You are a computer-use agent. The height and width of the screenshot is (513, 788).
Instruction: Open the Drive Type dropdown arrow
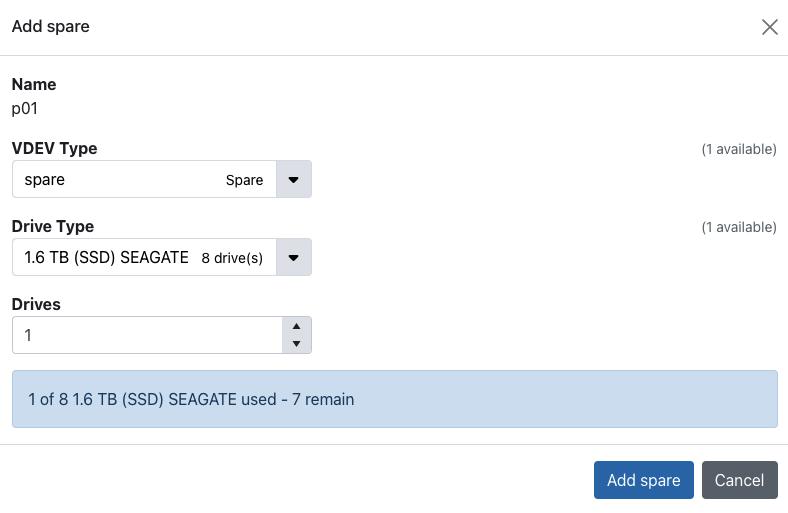pos(294,258)
